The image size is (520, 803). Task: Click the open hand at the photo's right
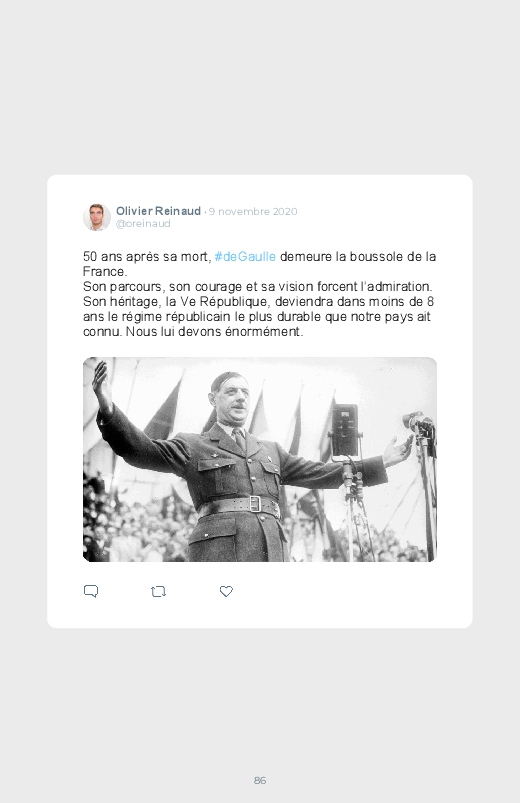[398, 451]
